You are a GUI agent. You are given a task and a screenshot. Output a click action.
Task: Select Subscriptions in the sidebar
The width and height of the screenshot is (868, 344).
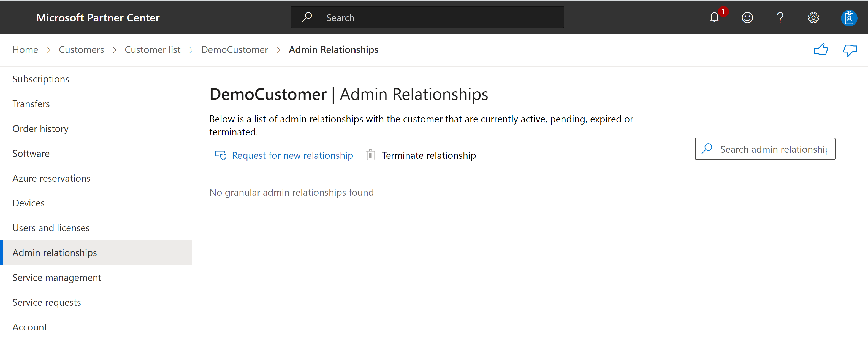click(x=41, y=79)
